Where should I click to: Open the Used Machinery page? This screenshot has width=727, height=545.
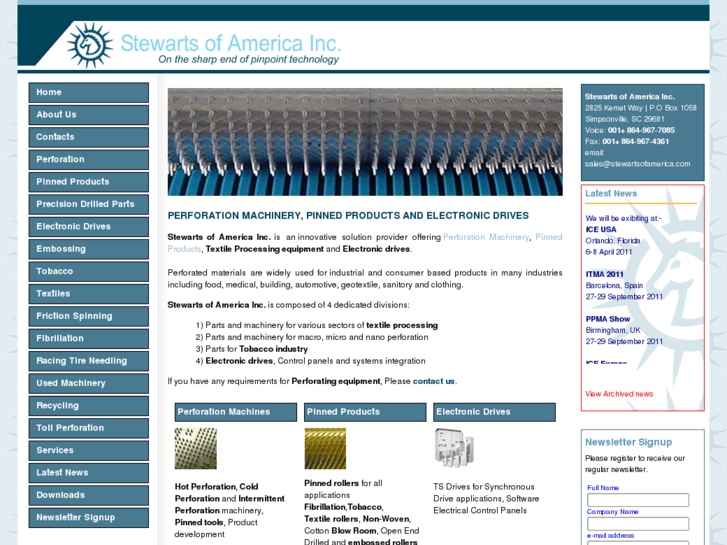coord(89,383)
